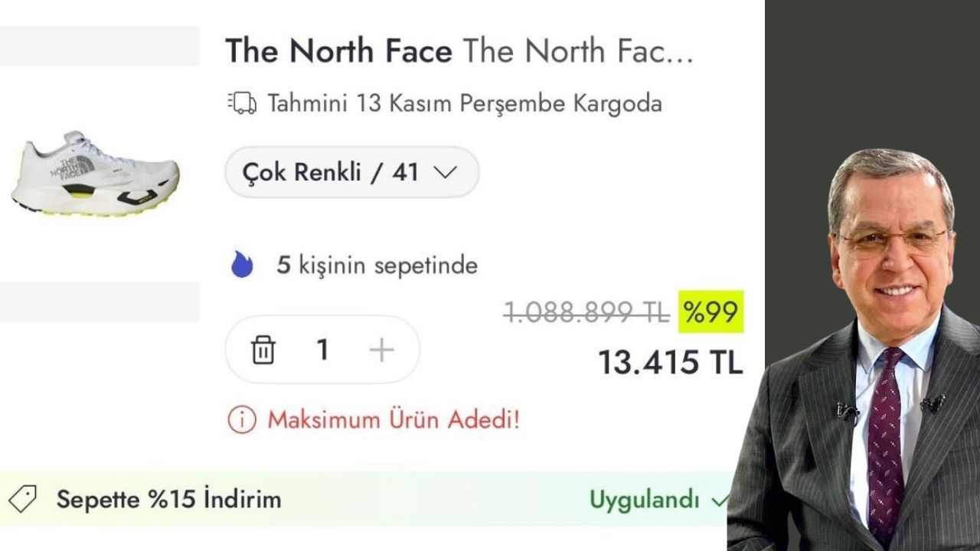Viewport: 980px width, 551px height.
Task: Click the Uygulandı applied status label
Action: click(x=644, y=500)
